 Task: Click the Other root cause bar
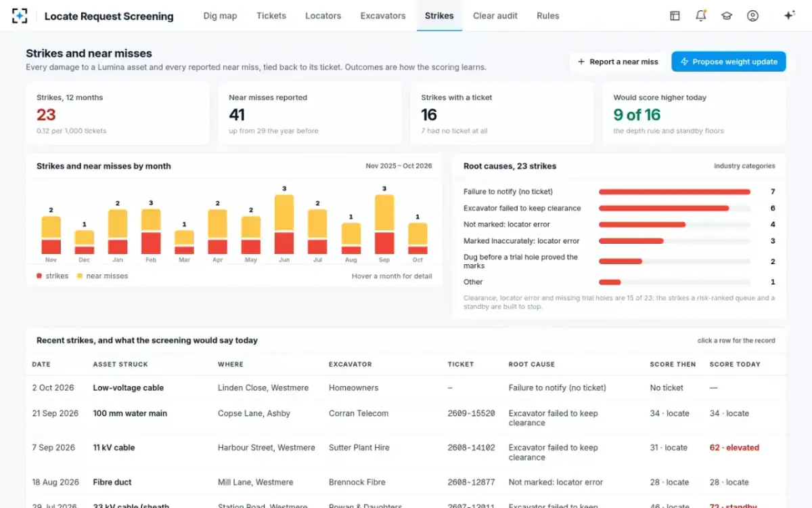(x=675, y=282)
